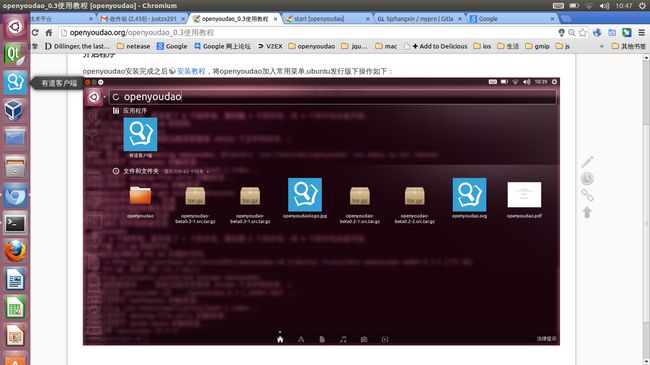650x365 pixels.
Task: Switch to the bjzhangxin / mypro GitLab tab
Action: point(420,19)
